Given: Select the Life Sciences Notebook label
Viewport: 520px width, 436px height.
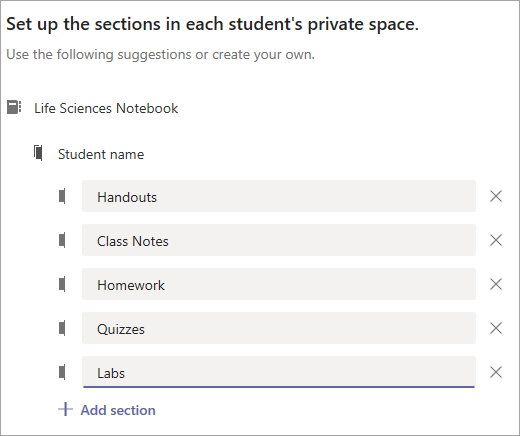Looking at the screenshot, I should point(106,108).
